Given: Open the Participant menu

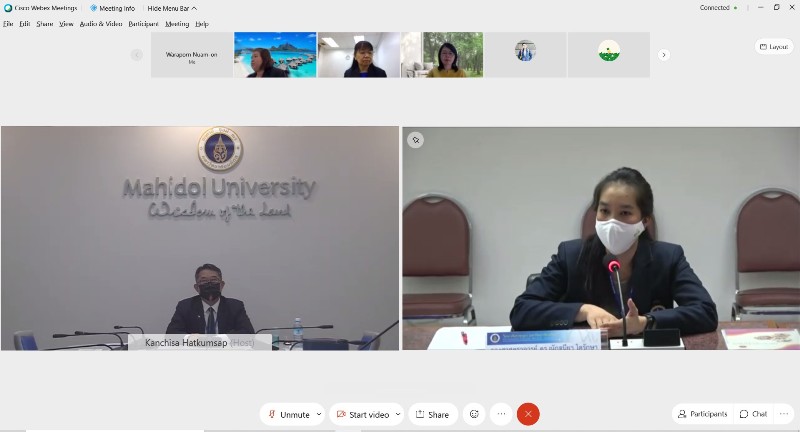Looking at the screenshot, I should 143,23.
